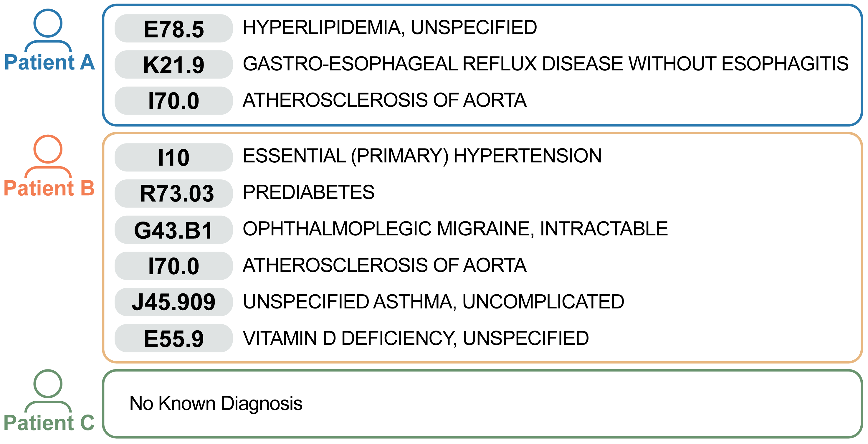Select the E78.5 code badge

173,28
